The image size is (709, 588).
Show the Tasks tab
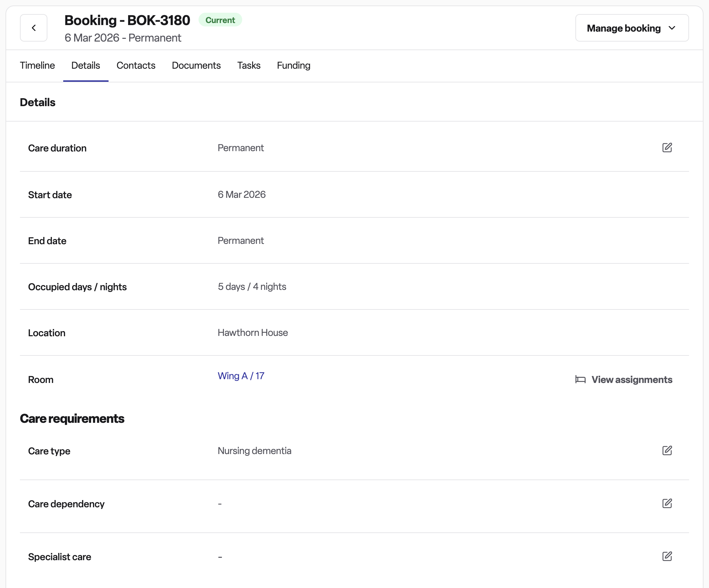click(x=249, y=65)
